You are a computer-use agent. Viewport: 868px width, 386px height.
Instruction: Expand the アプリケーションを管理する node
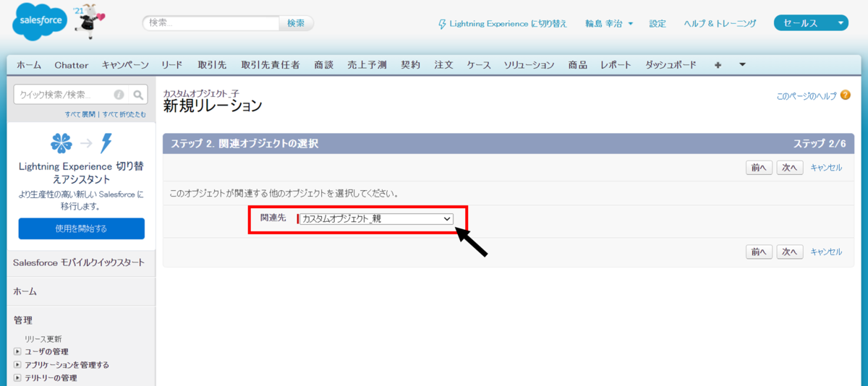pos(17,365)
